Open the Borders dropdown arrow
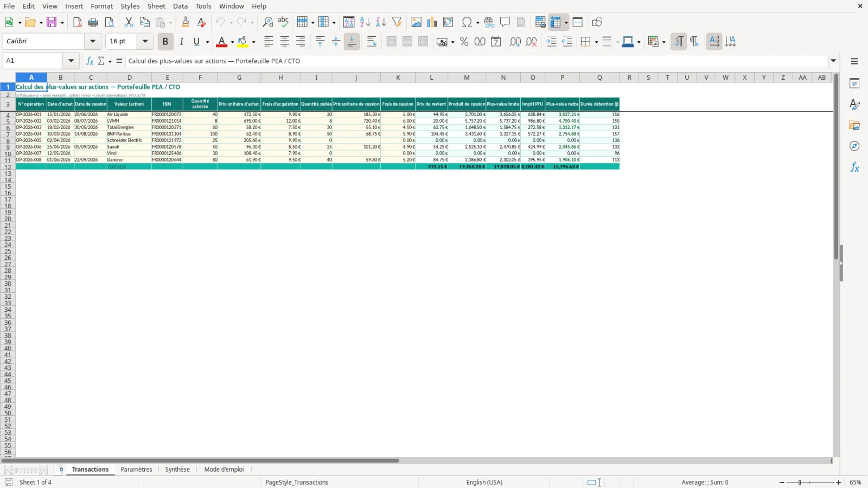Viewport: 868px width, 488px height. pos(596,42)
